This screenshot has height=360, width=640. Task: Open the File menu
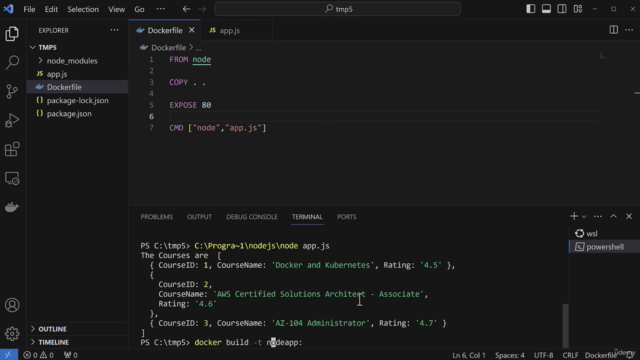click(29, 9)
